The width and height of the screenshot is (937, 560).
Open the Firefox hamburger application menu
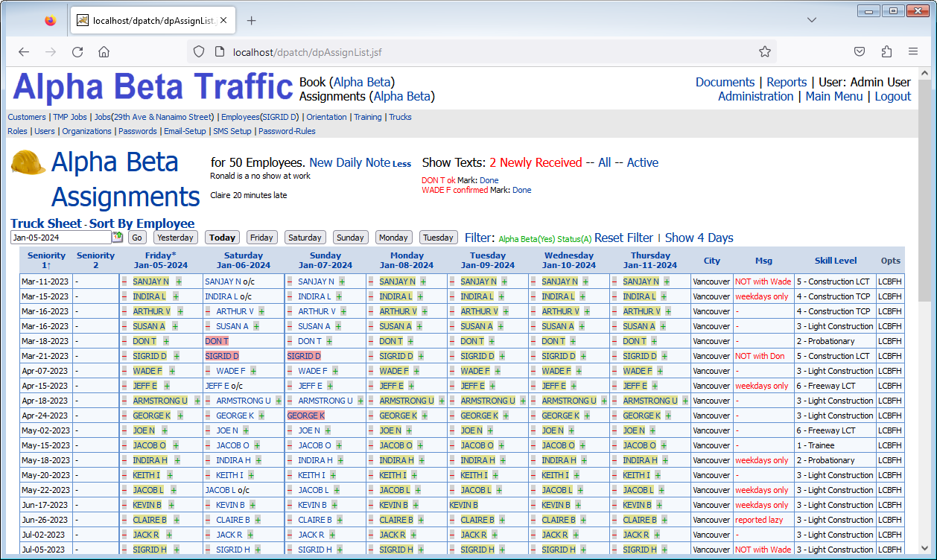click(912, 51)
